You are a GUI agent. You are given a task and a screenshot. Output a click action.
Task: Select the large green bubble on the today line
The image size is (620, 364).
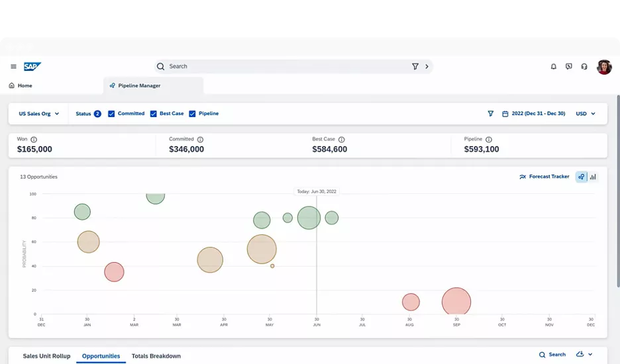pos(309,218)
